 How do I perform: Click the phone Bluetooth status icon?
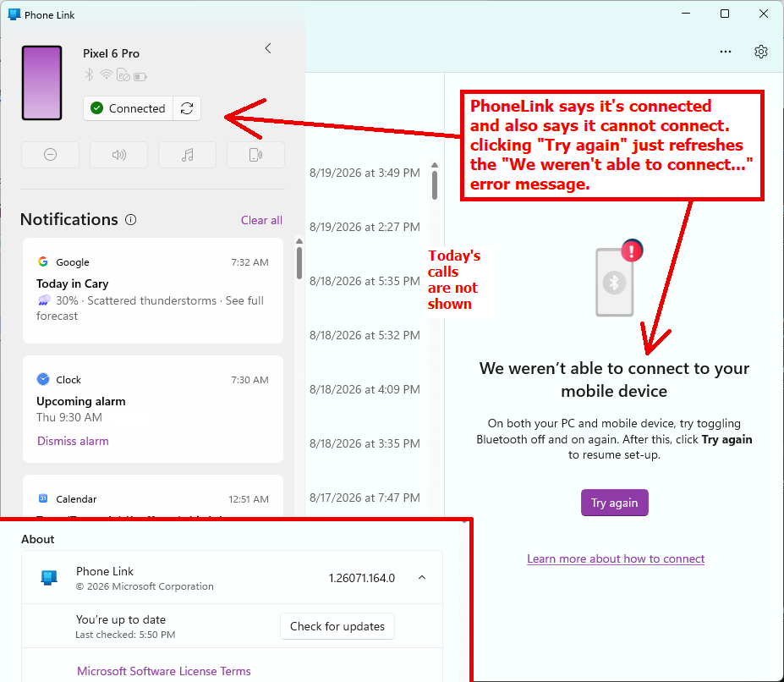click(x=89, y=75)
